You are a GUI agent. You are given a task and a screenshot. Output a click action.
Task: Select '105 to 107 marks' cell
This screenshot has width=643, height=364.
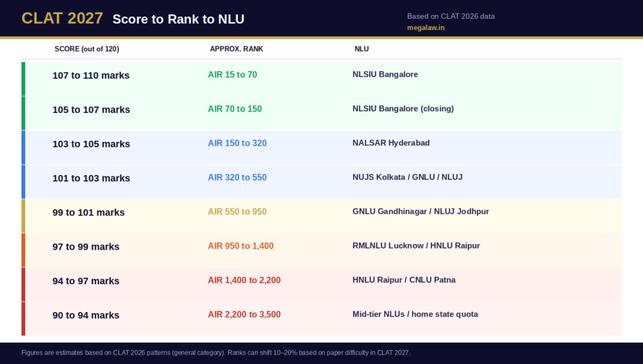coord(91,110)
